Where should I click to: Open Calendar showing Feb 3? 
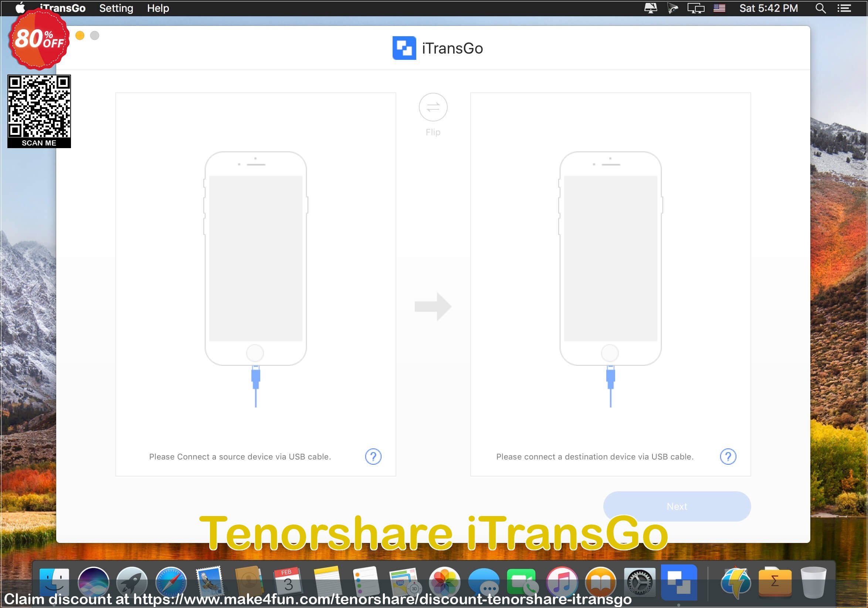[288, 582]
